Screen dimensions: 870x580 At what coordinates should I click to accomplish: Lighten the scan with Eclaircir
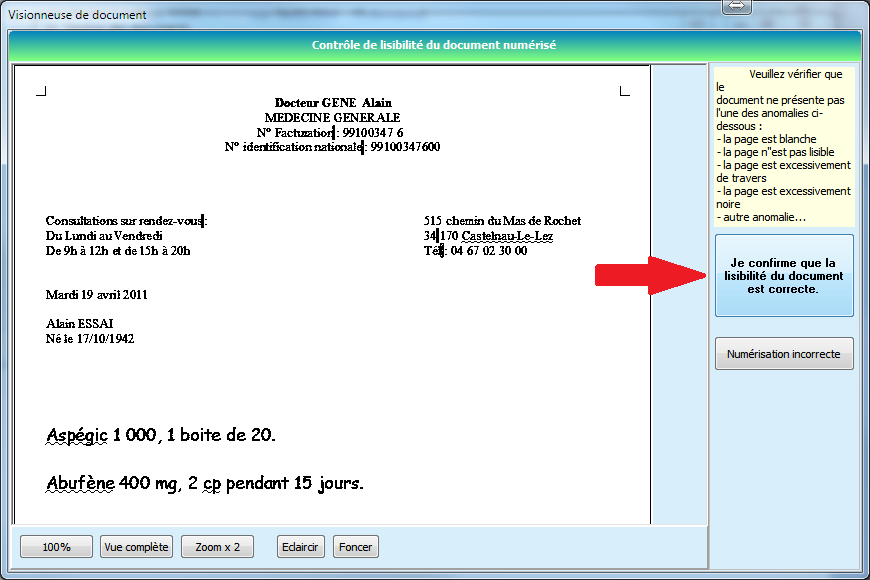coord(300,547)
